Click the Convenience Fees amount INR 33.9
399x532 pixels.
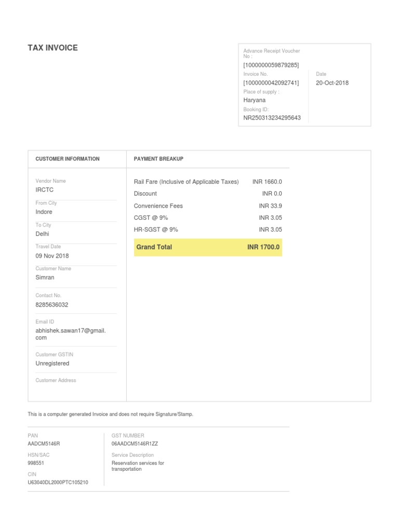point(270,206)
